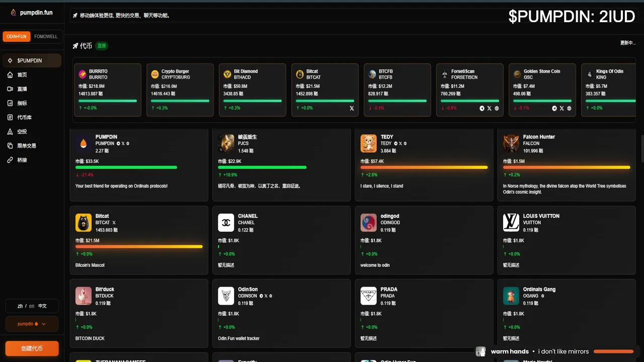The height and width of the screenshot is (362, 644).
Task: Open website globe on Ordinals Gang card
Action: click(x=542, y=296)
